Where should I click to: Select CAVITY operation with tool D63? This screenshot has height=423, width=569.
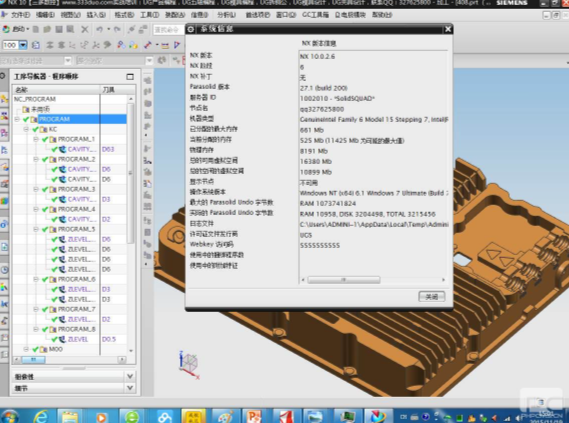pos(82,149)
